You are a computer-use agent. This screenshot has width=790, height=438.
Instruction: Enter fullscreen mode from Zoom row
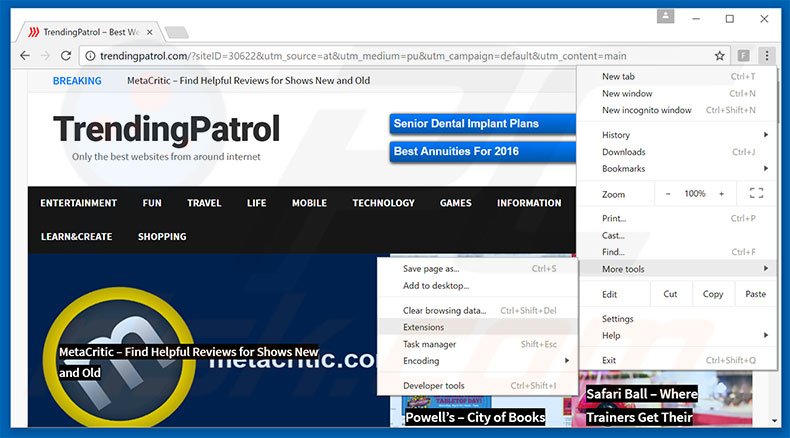[756, 193]
